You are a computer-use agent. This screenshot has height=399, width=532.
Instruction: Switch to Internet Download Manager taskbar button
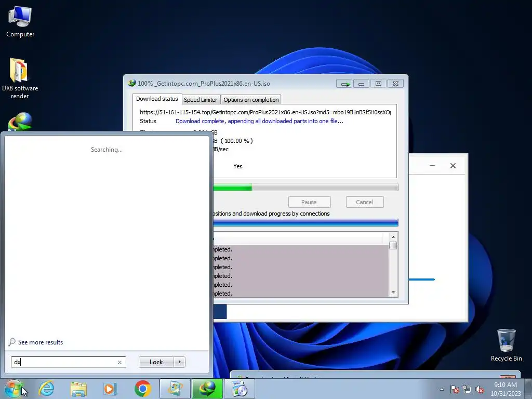pyautogui.click(x=207, y=389)
